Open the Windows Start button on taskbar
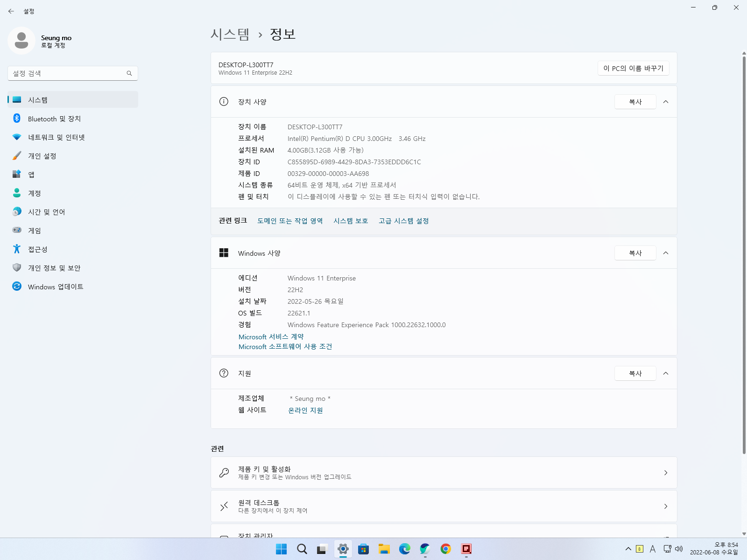 point(282,549)
